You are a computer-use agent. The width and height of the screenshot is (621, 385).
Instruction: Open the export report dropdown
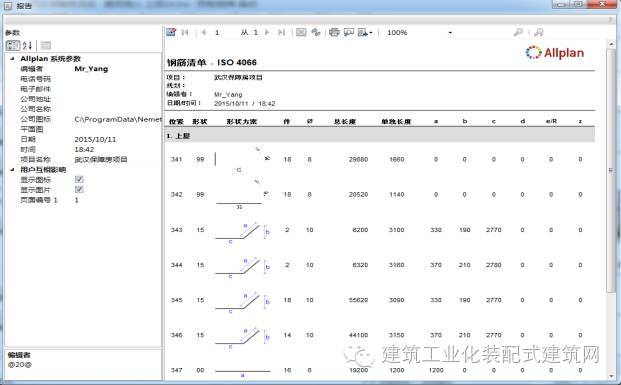click(x=365, y=32)
